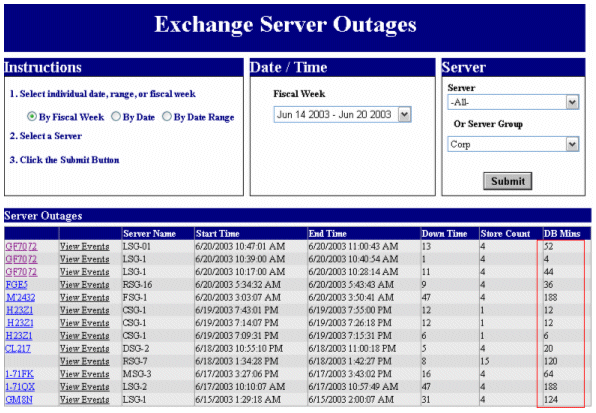View Events for the LSG-01 outage

(x=84, y=247)
